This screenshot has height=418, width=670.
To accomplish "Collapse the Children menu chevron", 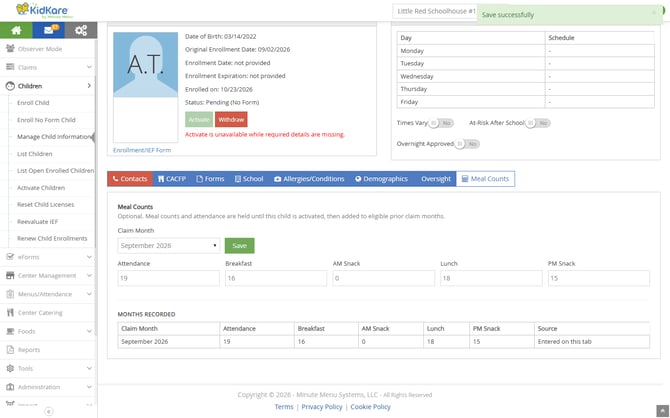I will tap(89, 86).
